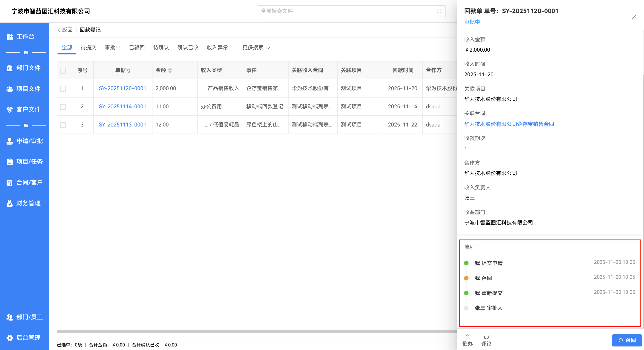Image resolution: width=644 pixels, height=350 pixels.
Task: Toggle the select-all header checkbox
Action: pyautogui.click(x=63, y=71)
